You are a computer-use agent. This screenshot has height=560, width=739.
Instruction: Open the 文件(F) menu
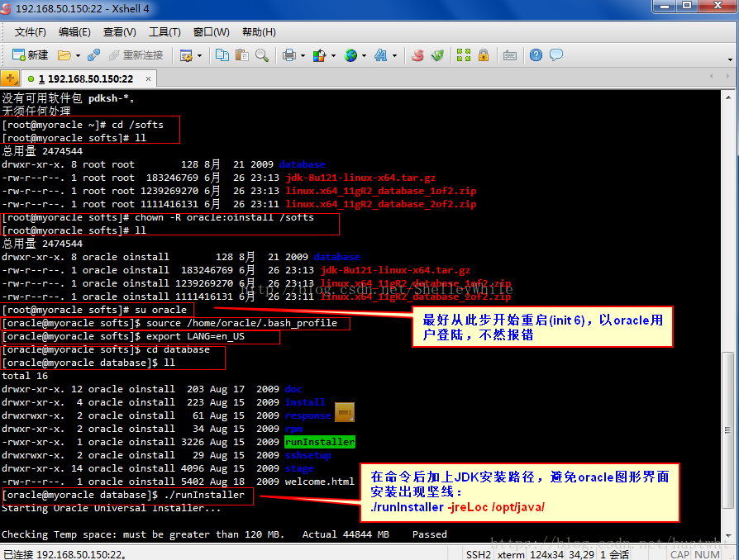coord(30,32)
